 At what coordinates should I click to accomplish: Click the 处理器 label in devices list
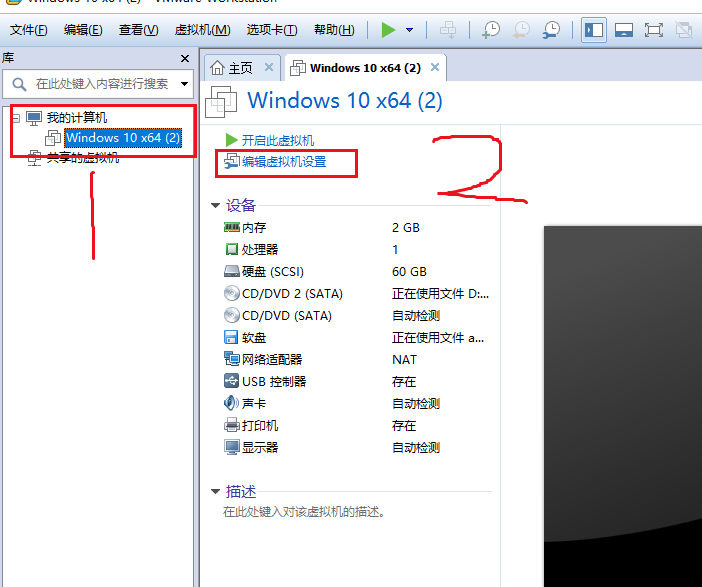(260, 249)
